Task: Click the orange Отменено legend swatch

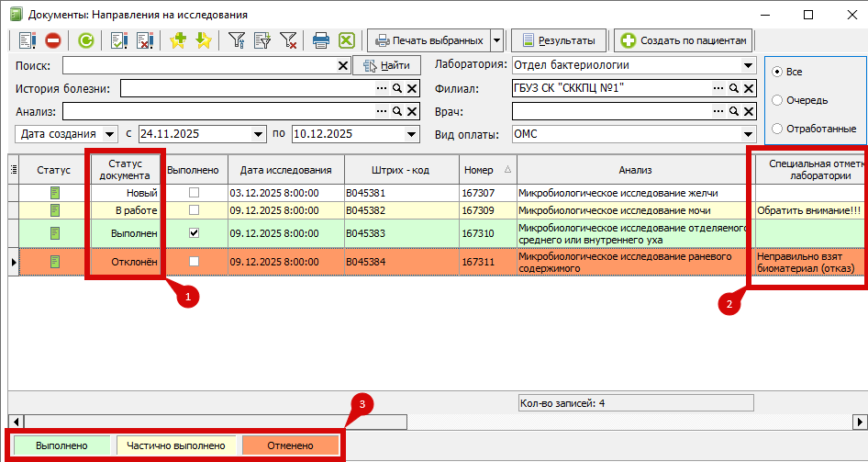Action: click(x=290, y=445)
